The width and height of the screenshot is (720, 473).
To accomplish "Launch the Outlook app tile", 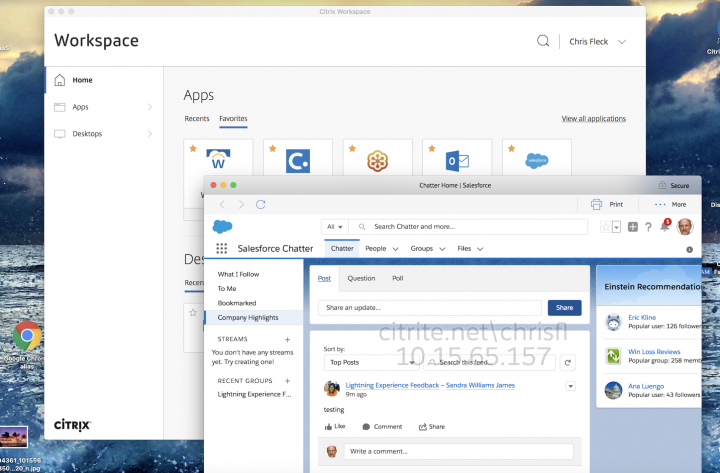I will pos(456,160).
